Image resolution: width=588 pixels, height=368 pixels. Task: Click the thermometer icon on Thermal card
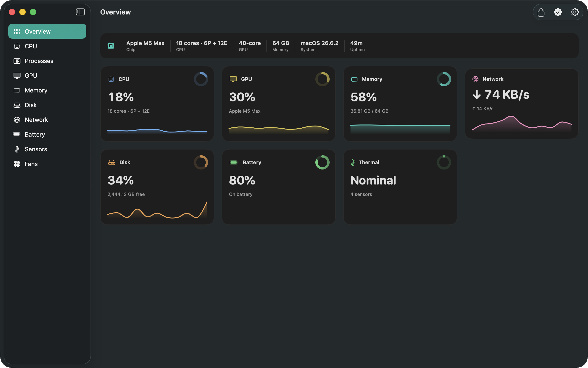coord(353,162)
